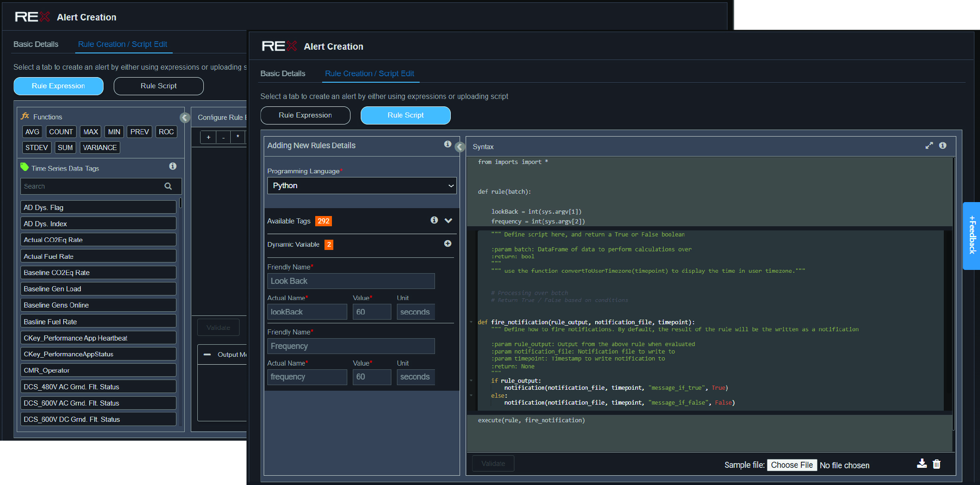The height and width of the screenshot is (485, 980).
Task: Open the Programming Language dropdown showing Python
Action: click(361, 185)
